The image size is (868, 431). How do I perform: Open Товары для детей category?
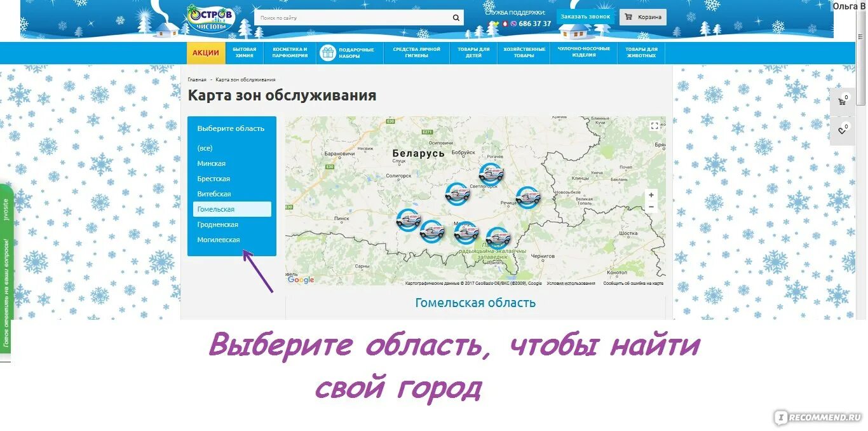473,53
